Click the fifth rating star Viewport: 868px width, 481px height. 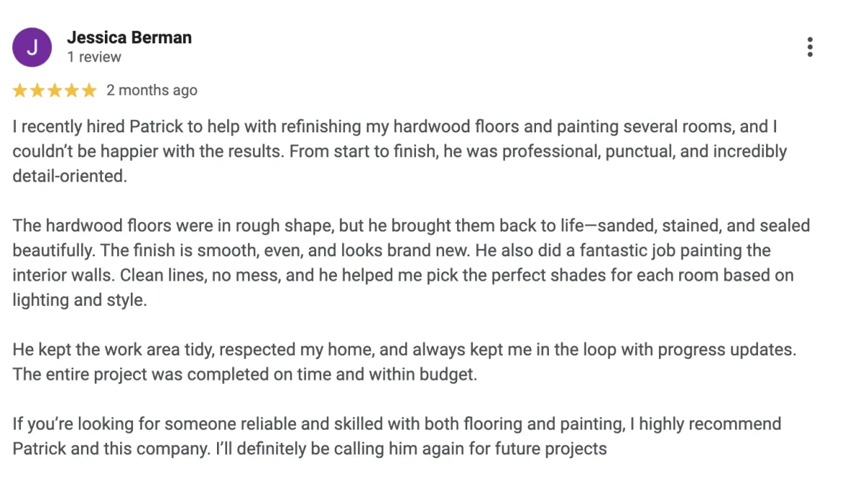coord(89,90)
